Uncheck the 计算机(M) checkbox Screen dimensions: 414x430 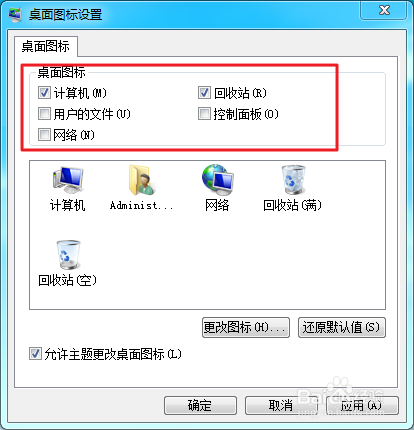(44, 93)
